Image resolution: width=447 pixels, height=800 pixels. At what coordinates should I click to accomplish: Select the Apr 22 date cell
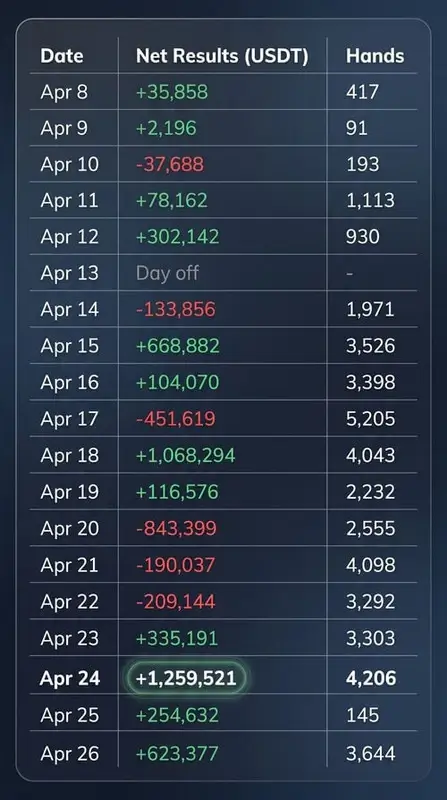coord(69,602)
